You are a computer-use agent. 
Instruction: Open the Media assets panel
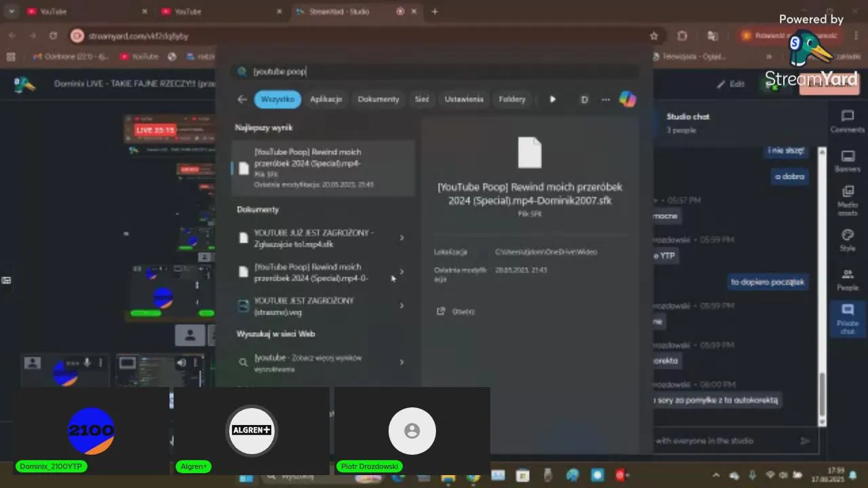click(x=847, y=201)
